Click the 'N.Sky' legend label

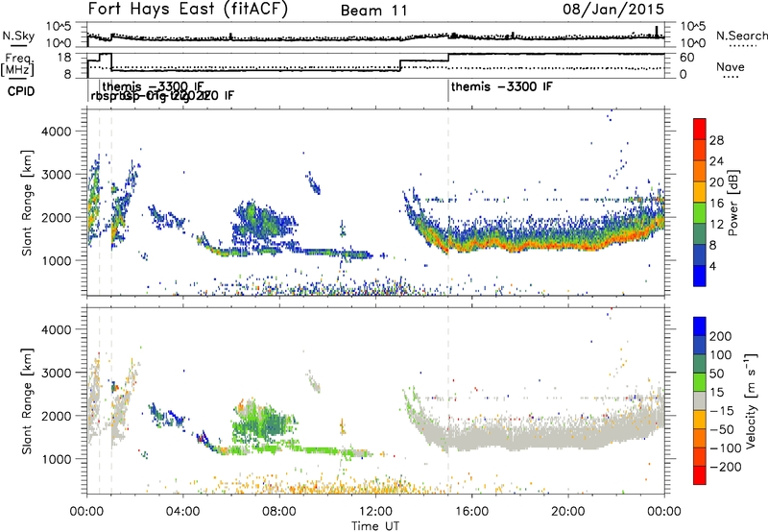[x=18, y=36]
